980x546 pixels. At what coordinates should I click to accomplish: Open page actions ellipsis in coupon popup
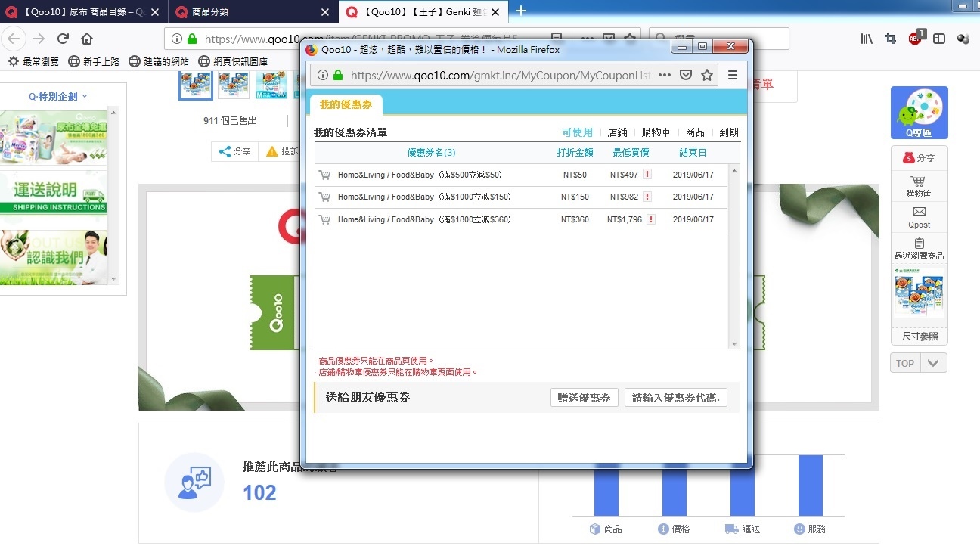pyautogui.click(x=665, y=75)
